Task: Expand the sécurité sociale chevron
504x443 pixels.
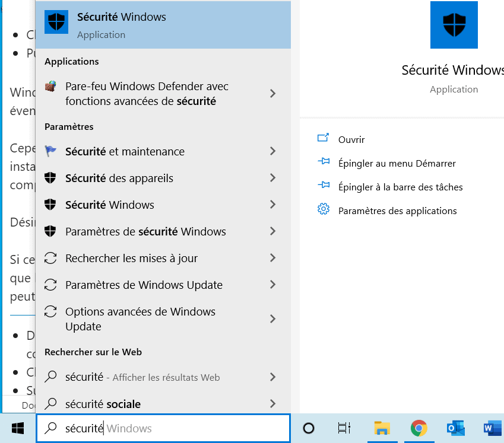Action: point(272,403)
